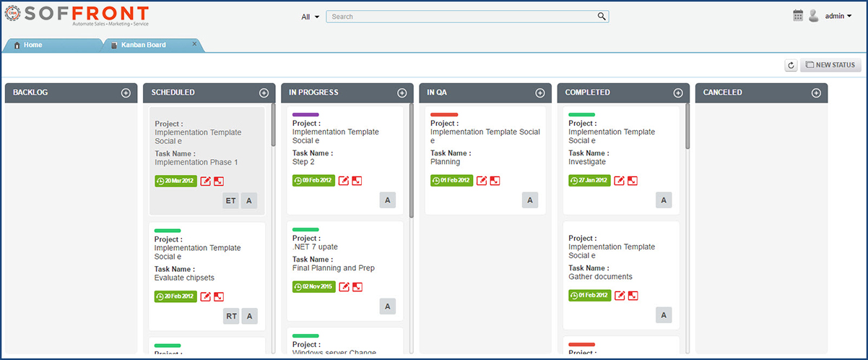Click the task name Investigate
Image resolution: width=868 pixels, height=360 pixels.
coord(587,162)
